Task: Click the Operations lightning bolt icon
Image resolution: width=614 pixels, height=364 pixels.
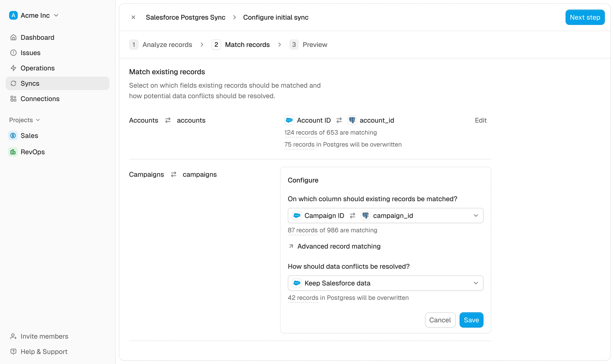Action: click(13, 68)
